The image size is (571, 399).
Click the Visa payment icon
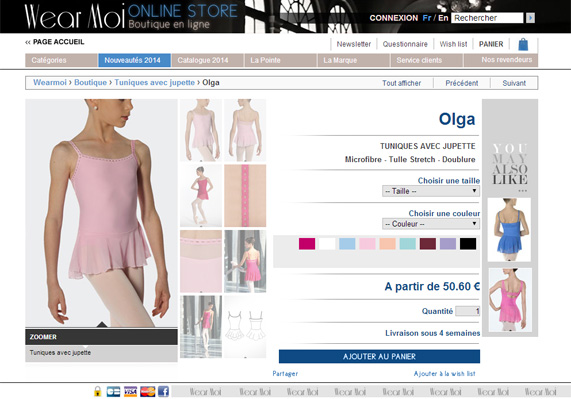point(130,391)
